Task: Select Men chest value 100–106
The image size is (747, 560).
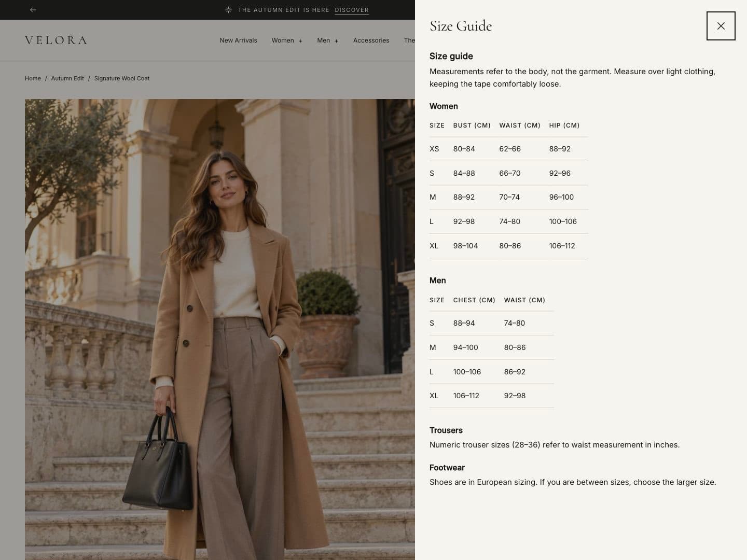Action: [467, 372]
